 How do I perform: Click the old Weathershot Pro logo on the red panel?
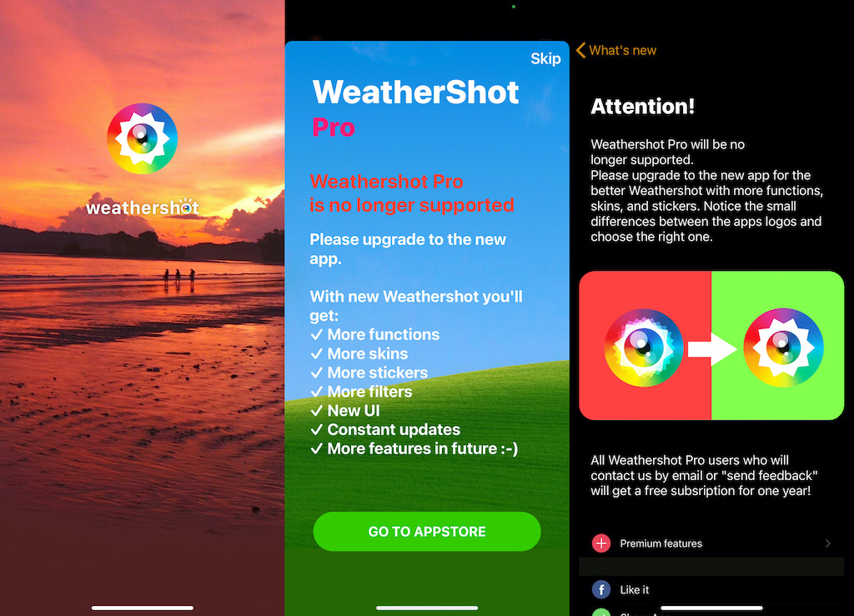644,348
